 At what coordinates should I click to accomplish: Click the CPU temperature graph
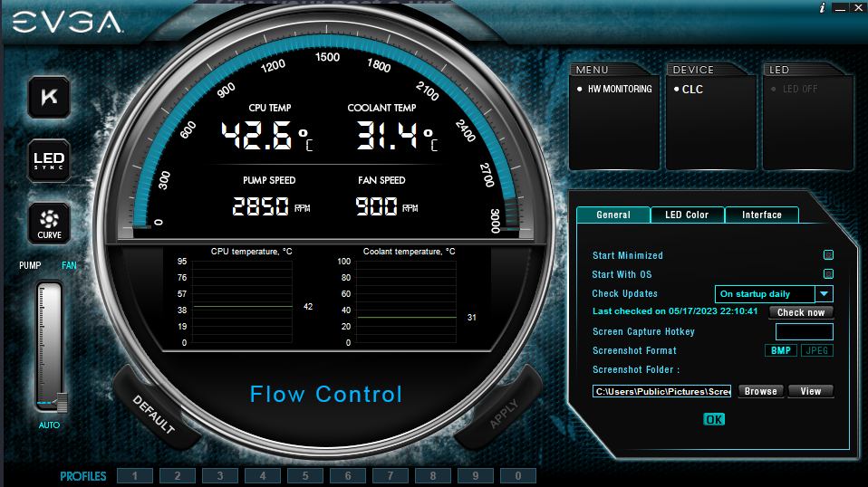pyautogui.click(x=243, y=301)
